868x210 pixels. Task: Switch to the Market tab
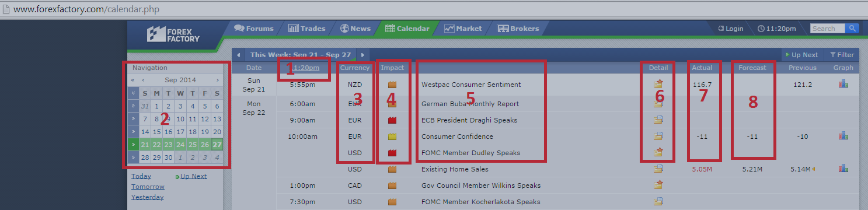pyautogui.click(x=463, y=28)
